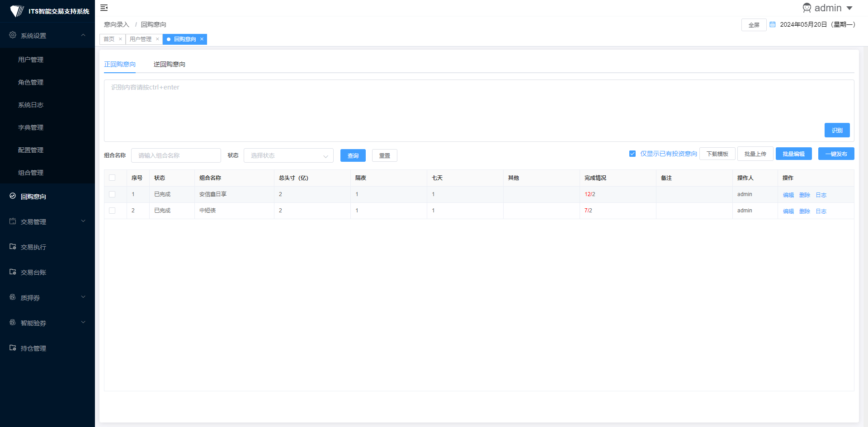Click the 完成情况 value 7/2
This screenshot has height=427, width=868.
click(x=588, y=211)
